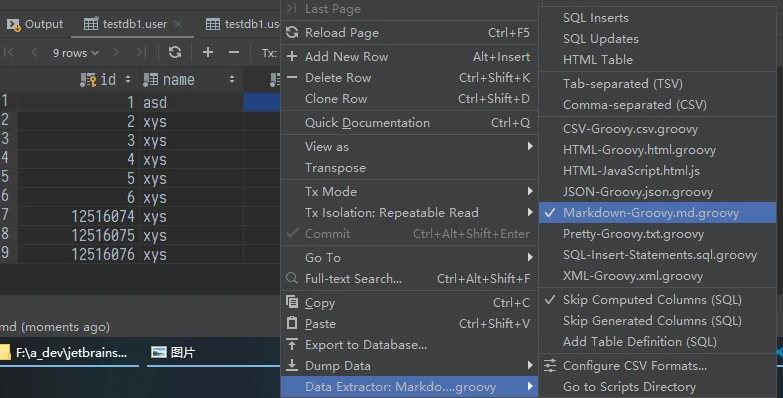Open the Output tab

pos(35,24)
